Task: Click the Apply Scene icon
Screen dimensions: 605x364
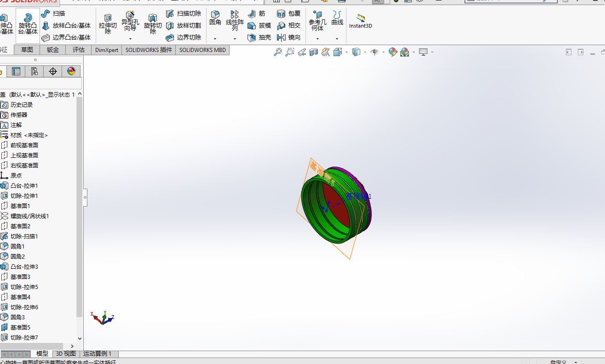Action: (x=405, y=52)
